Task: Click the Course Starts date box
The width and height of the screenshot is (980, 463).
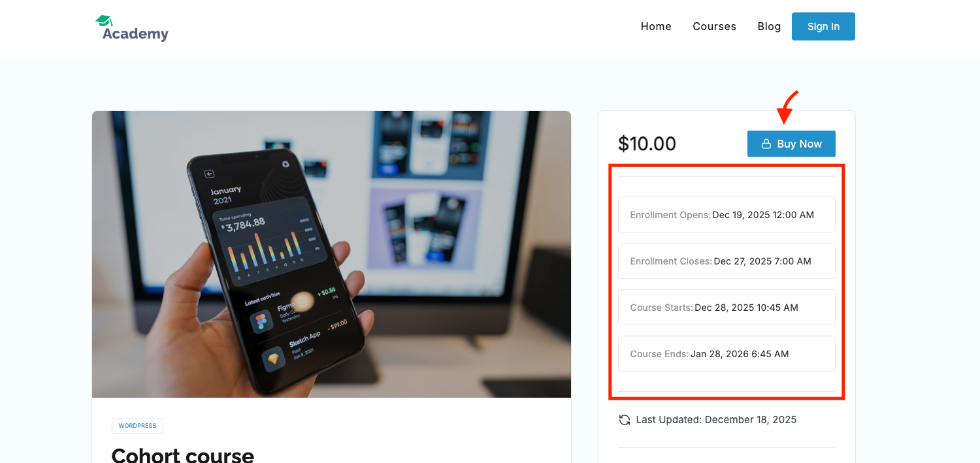Action: (x=727, y=308)
